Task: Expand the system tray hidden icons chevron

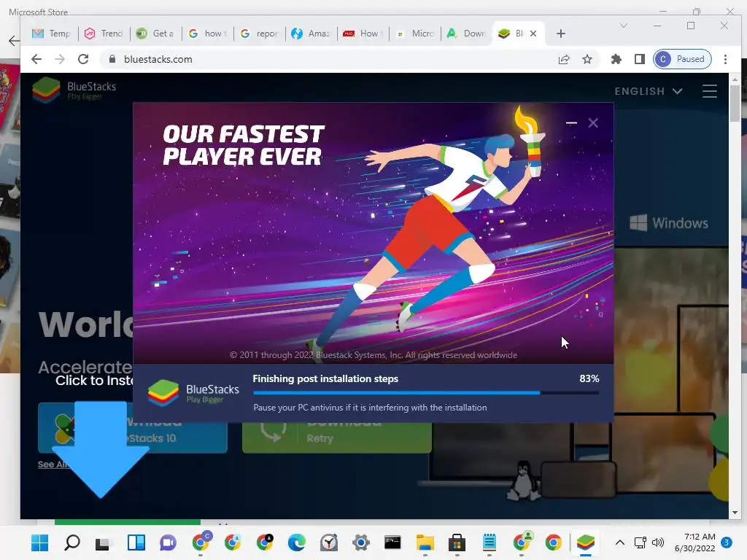Action: [620, 542]
